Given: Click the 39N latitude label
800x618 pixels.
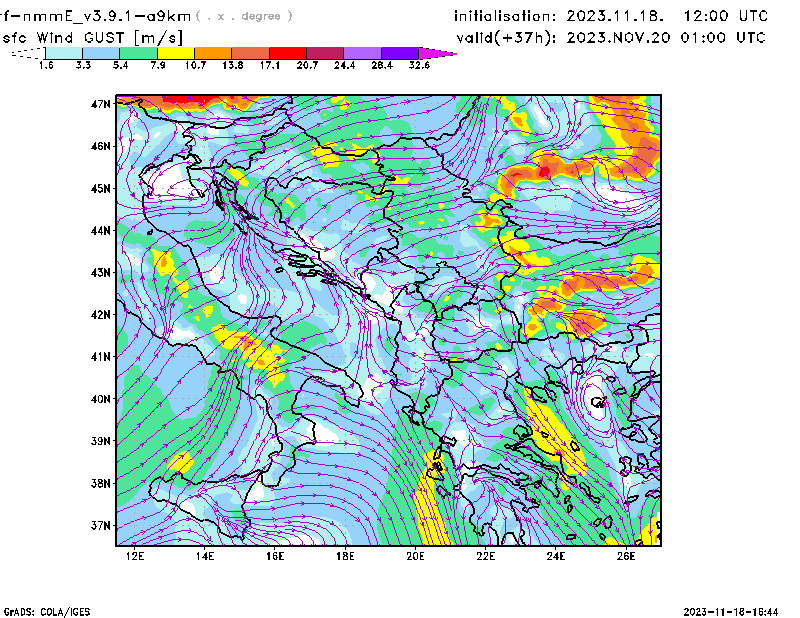Looking at the screenshot, I should [x=100, y=441].
